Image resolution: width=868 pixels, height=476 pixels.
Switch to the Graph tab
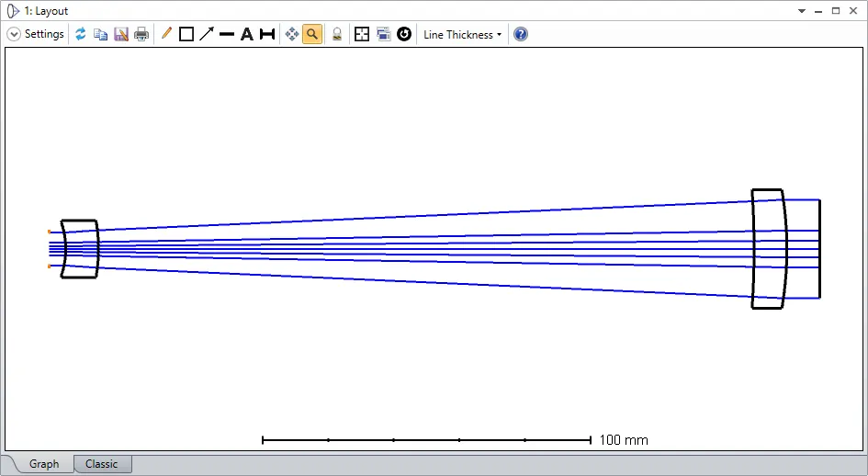(x=44, y=464)
